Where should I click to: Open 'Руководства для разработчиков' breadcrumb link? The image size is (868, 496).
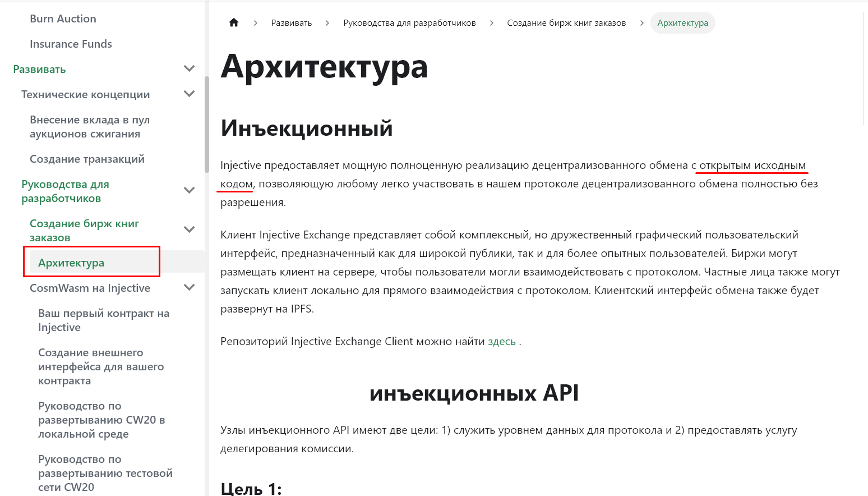pos(409,23)
